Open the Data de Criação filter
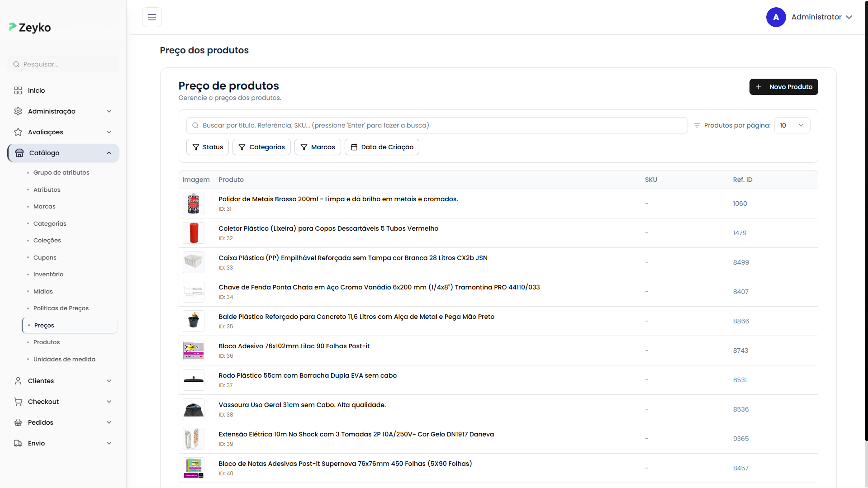The image size is (868, 488). coord(382,147)
